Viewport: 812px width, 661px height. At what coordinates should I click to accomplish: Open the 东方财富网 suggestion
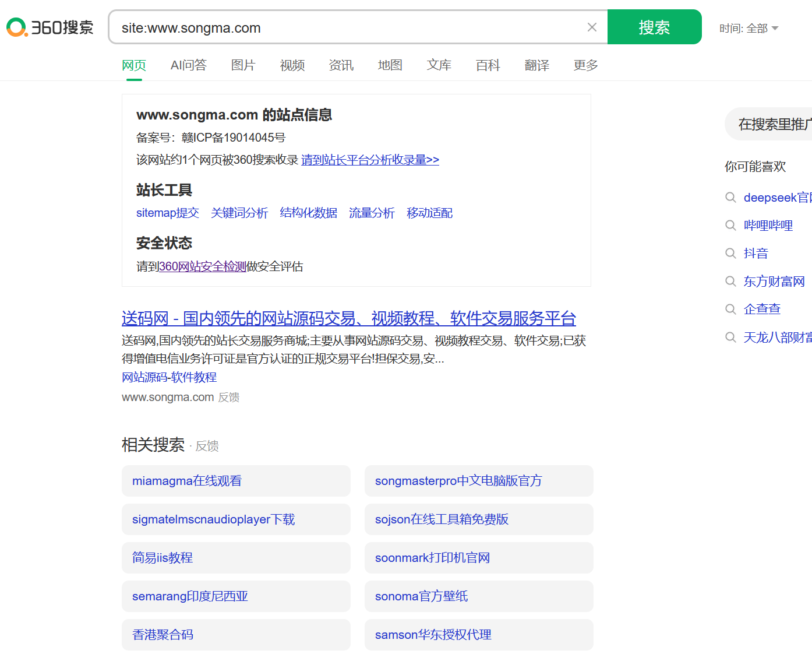point(774,282)
